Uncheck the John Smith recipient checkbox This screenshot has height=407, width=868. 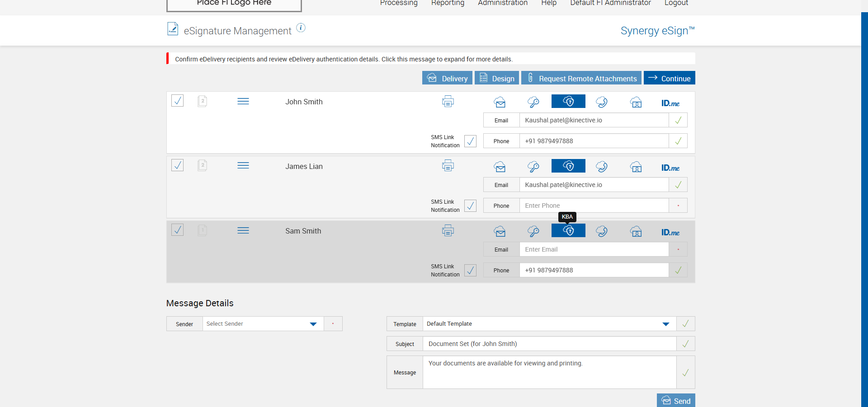point(178,101)
